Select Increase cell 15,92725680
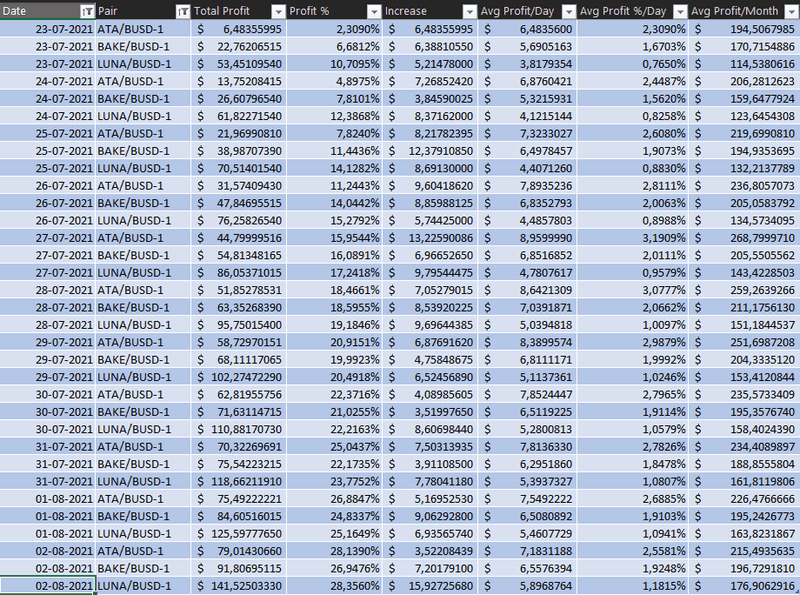Screen dimensions: 800x595 coord(430,585)
